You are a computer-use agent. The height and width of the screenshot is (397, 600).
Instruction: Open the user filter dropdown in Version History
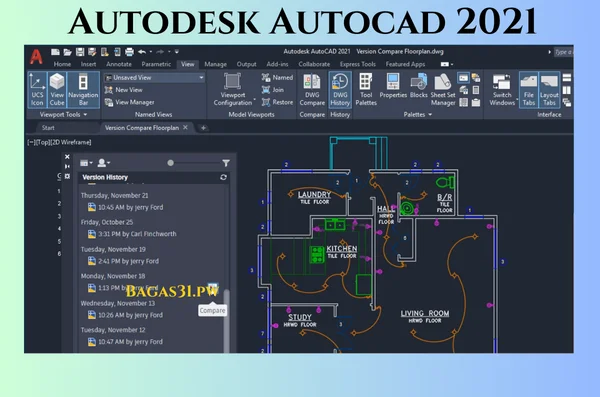104,163
